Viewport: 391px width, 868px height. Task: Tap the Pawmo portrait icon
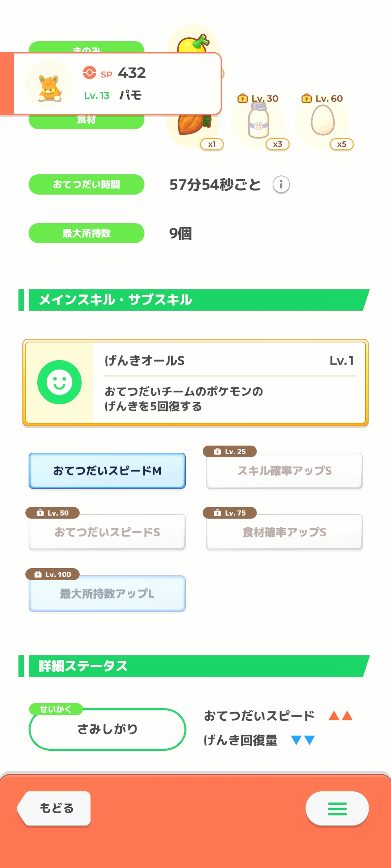[49, 84]
